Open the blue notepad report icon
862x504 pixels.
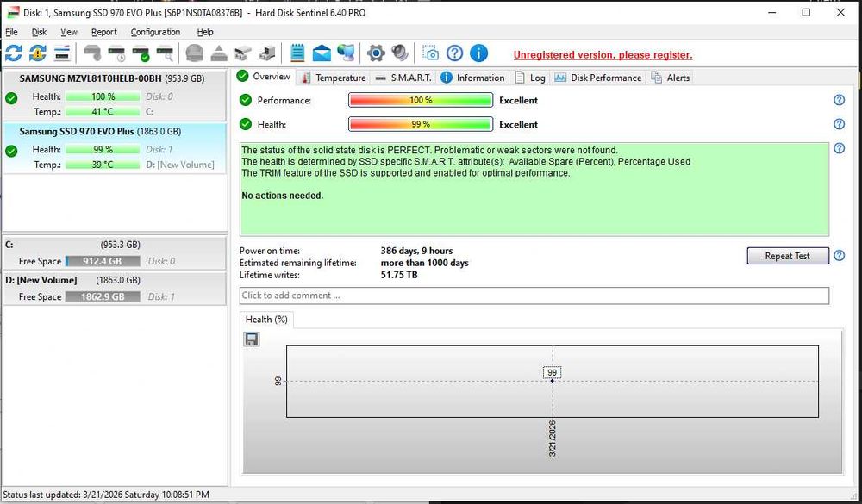[x=297, y=53]
